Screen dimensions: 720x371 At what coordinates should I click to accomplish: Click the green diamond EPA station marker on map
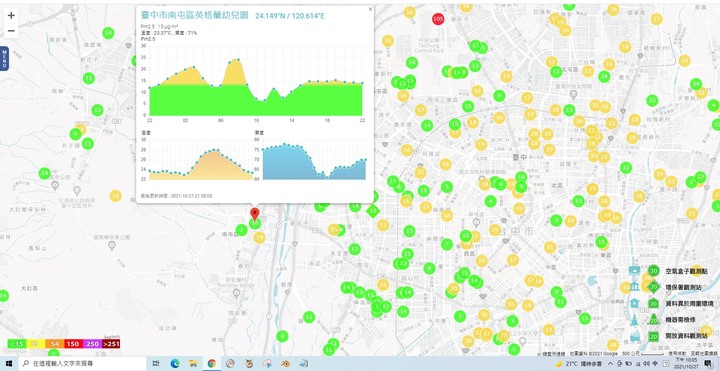click(373, 211)
